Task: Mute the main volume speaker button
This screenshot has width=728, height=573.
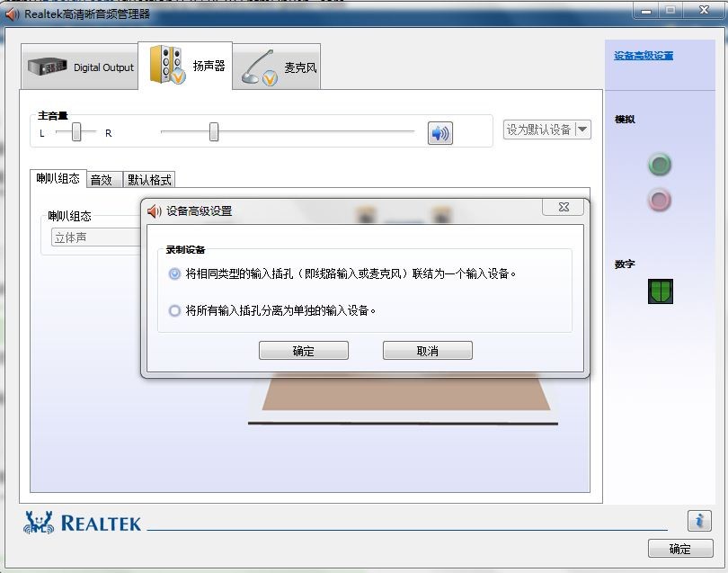Action: (439, 133)
